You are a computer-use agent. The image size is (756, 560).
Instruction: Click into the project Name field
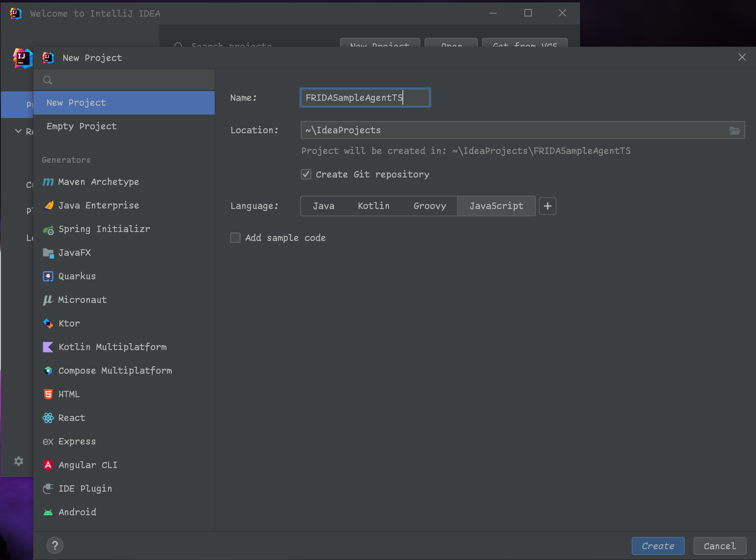coord(365,97)
